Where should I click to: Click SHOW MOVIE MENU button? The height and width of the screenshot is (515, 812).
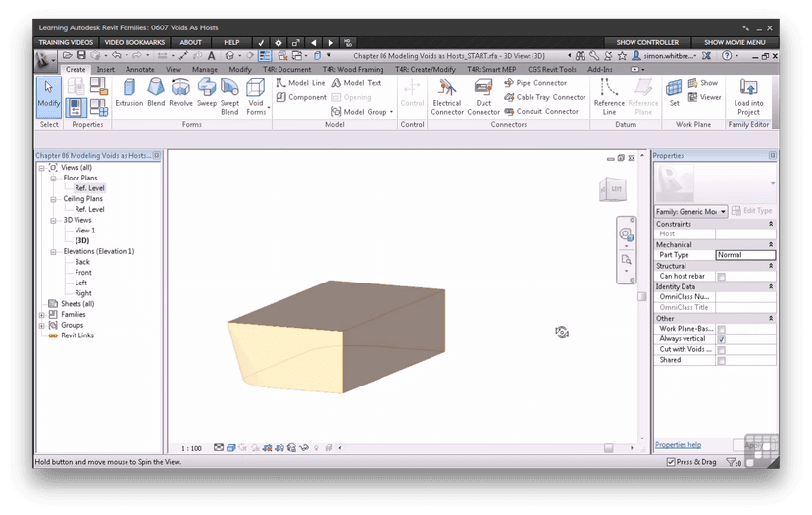(735, 42)
